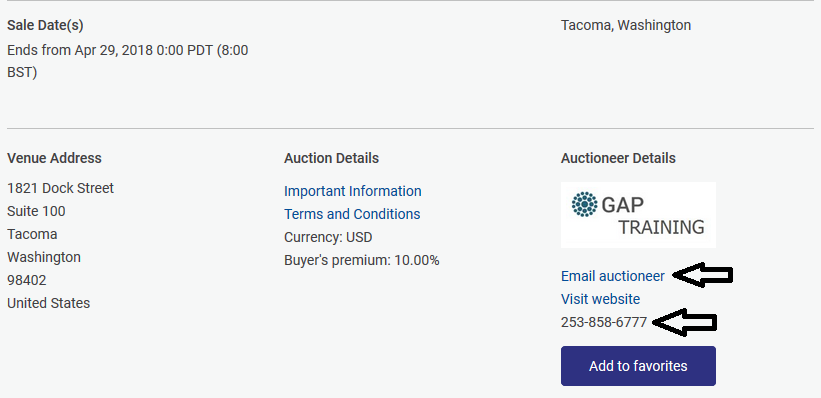Click the Venue Address heading

tap(54, 158)
